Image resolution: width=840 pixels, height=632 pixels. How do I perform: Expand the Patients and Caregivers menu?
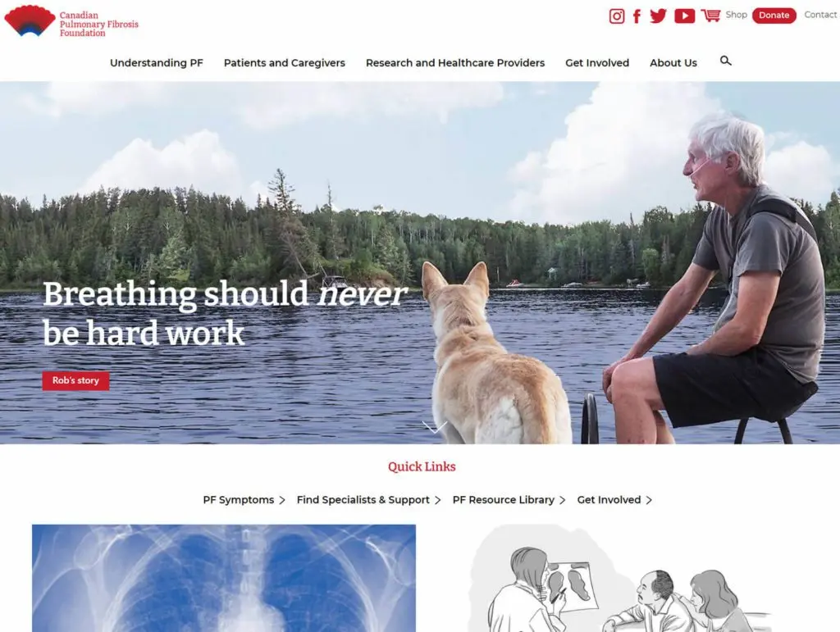285,63
